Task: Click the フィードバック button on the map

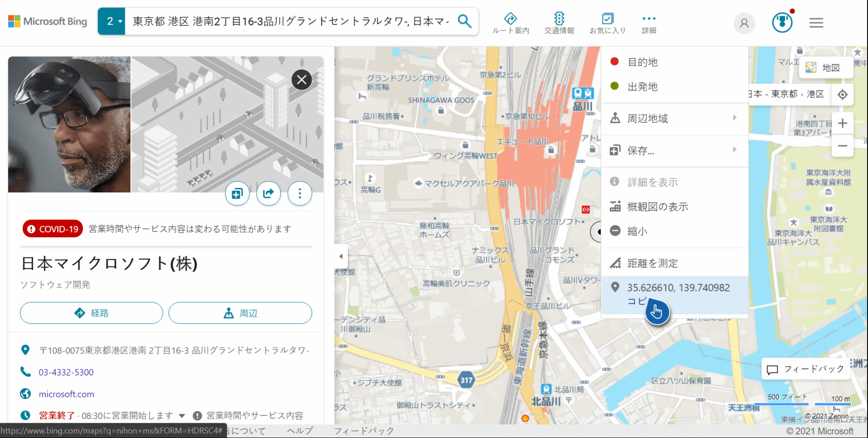Action: coord(805,369)
